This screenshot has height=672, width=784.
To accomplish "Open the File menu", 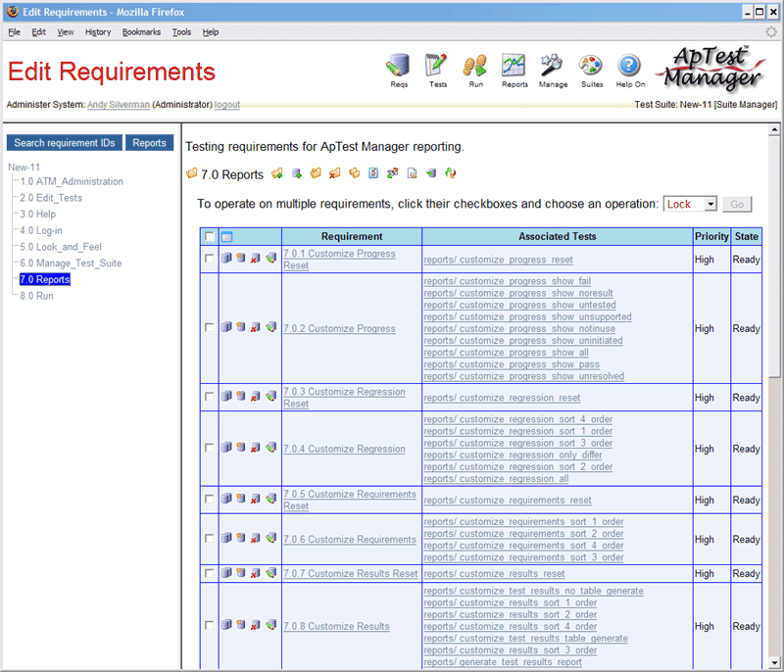I will (x=14, y=32).
